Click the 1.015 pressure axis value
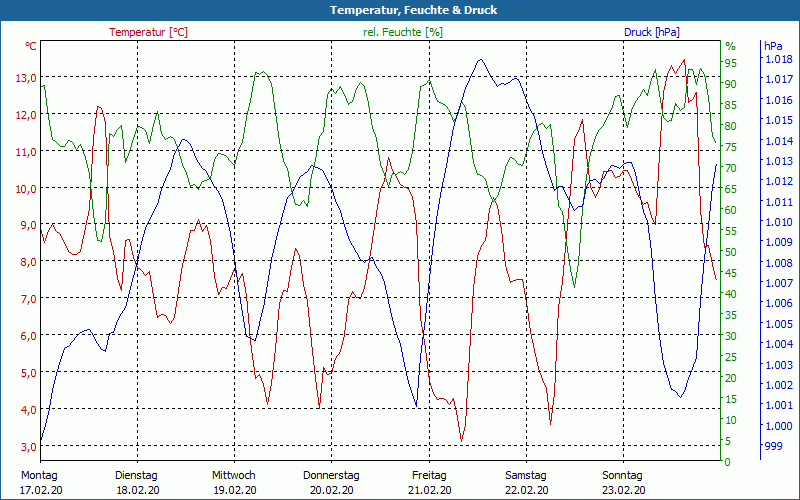The height and width of the screenshot is (500, 800). click(779, 120)
